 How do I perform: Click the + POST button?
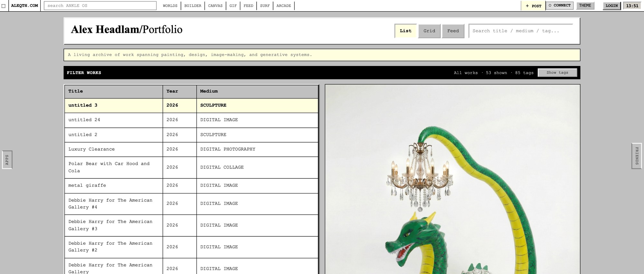(x=533, y=6)
